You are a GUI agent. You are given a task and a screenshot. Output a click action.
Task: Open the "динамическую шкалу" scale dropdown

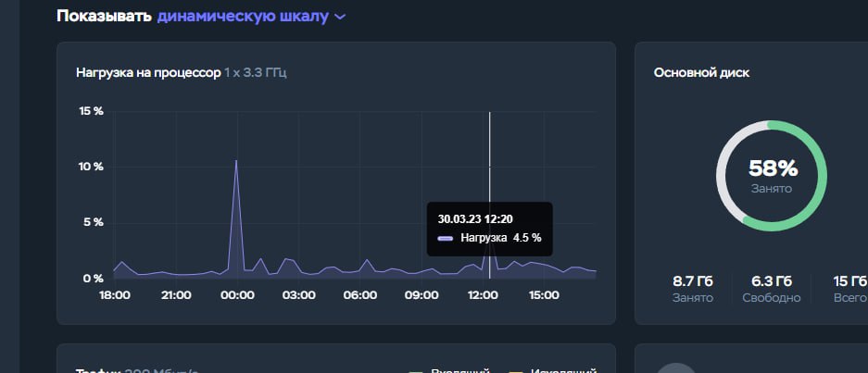[x=243, y=17]
